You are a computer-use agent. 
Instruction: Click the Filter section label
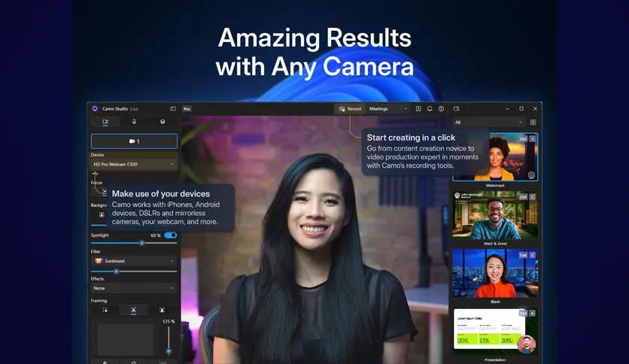coord(96,251)
